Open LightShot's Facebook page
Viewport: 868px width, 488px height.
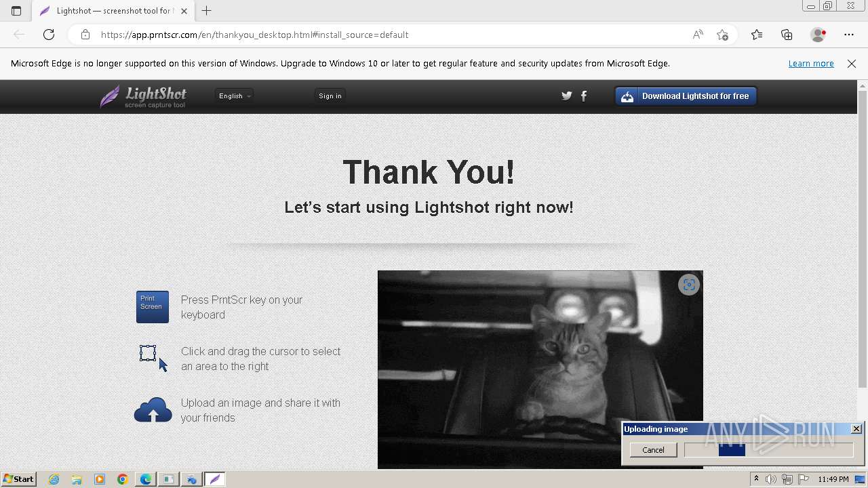tap(584, 96)
